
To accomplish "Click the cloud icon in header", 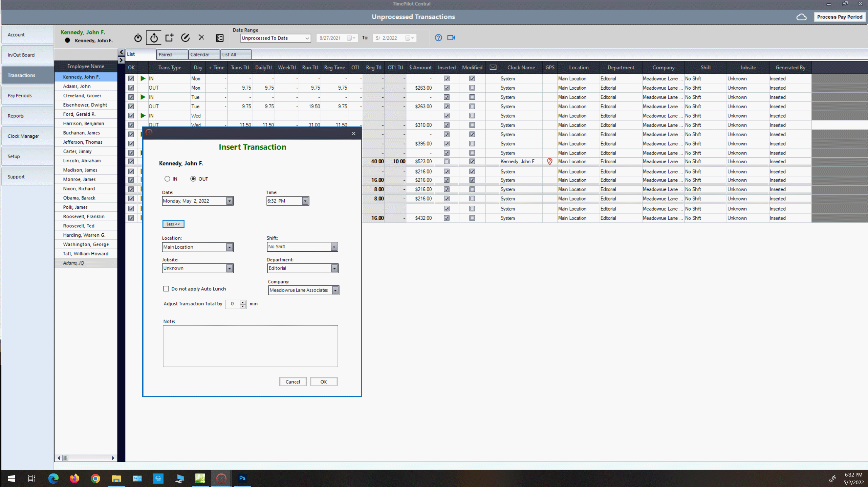I will [x=801, y=17].
